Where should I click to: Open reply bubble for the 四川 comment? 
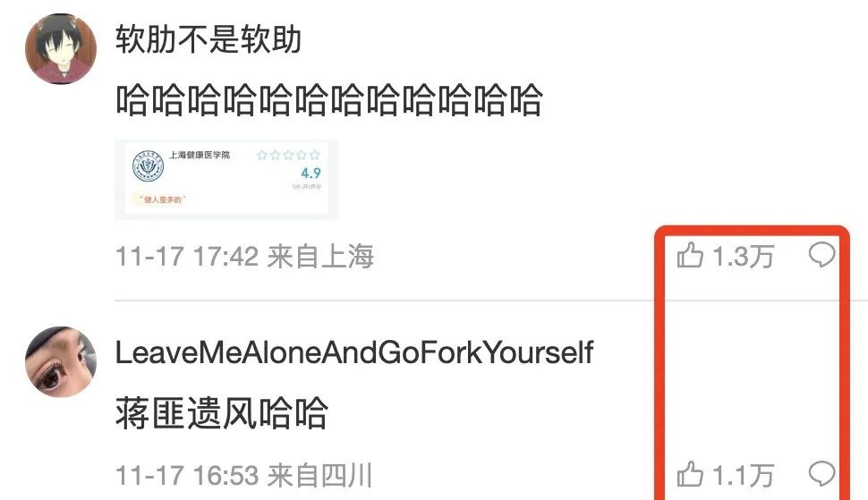coord(821,474)
